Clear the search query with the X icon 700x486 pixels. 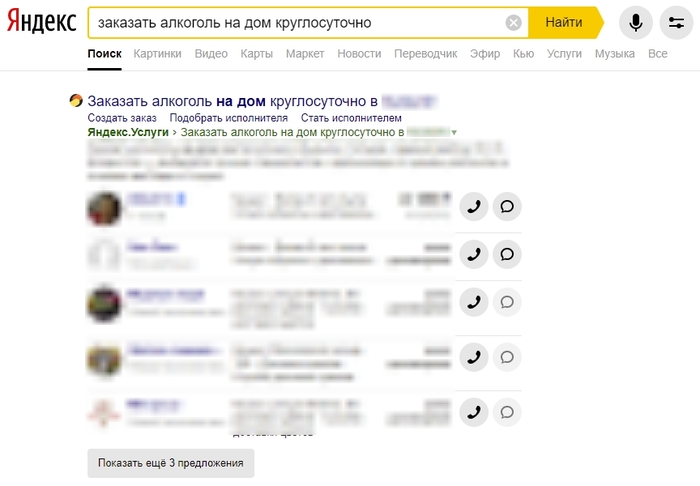pyautogui.click(x=513, y=22)
